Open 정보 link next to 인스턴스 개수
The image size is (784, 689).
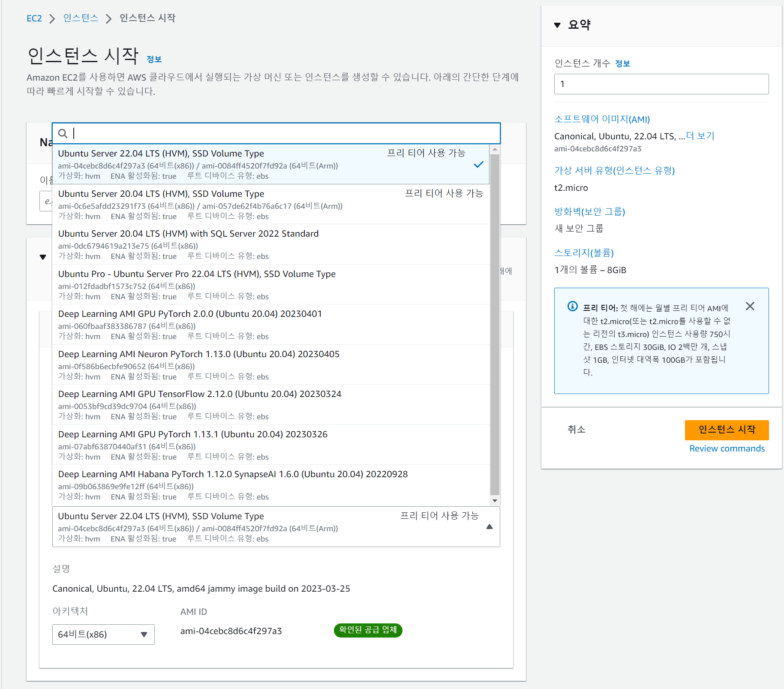pos(622,63)
